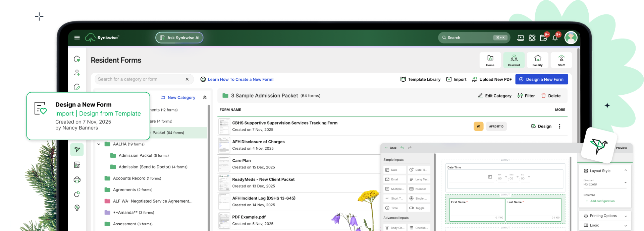Add the Body Ch... advanced input
The image size is (644, 231).
point(394,228)
